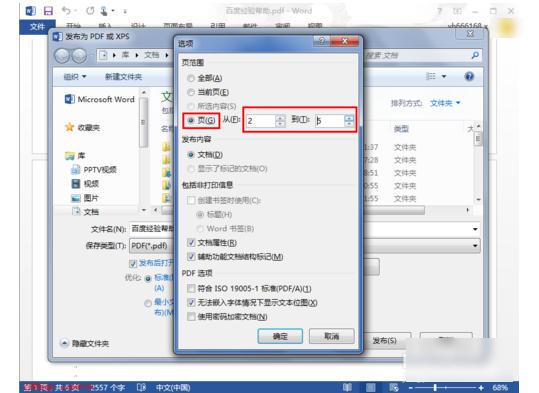The image size is (539, 393).
Task: Click the Word save icon in title bar
Action: [48, 11]
